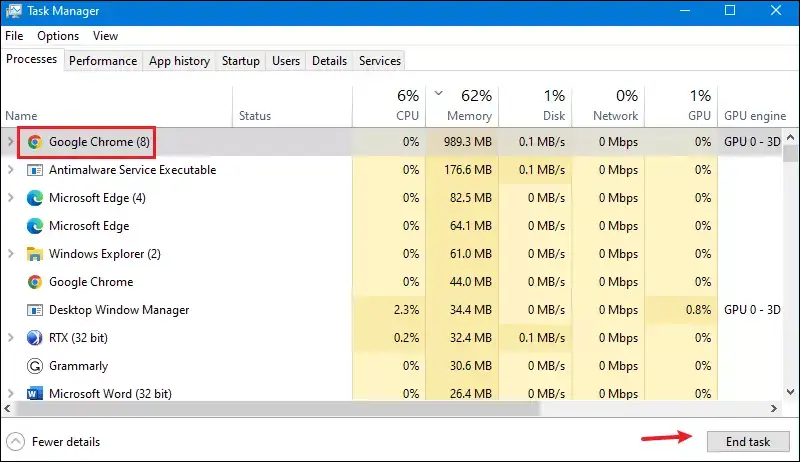Viewport: 800px width, 462px height.
Task: Click the 32.4 MB memory cell
Action: point(462,338)
